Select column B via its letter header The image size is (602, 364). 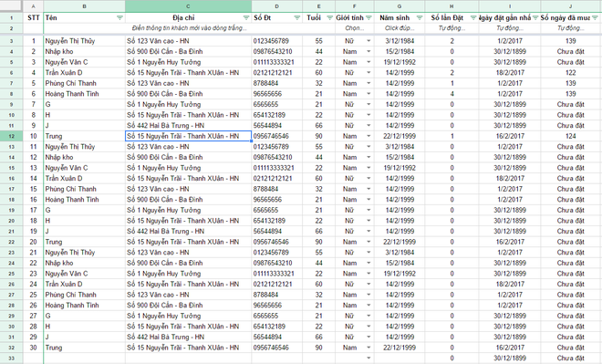pos(85,6)
